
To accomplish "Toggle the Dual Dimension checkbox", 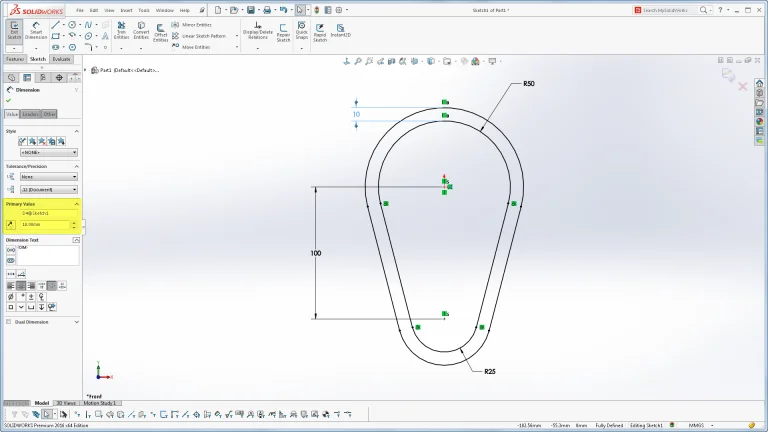I will coord(9,322).
